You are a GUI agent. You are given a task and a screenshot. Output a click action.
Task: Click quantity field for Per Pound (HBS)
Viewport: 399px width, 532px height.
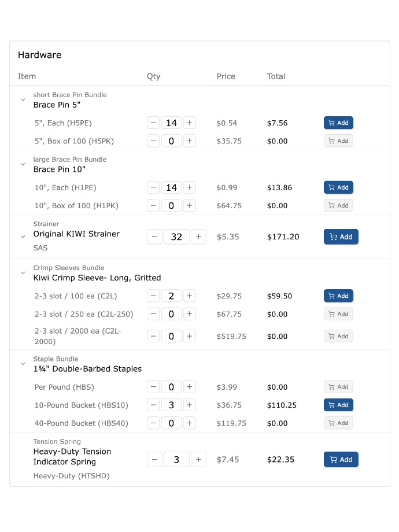click(171, 387)
